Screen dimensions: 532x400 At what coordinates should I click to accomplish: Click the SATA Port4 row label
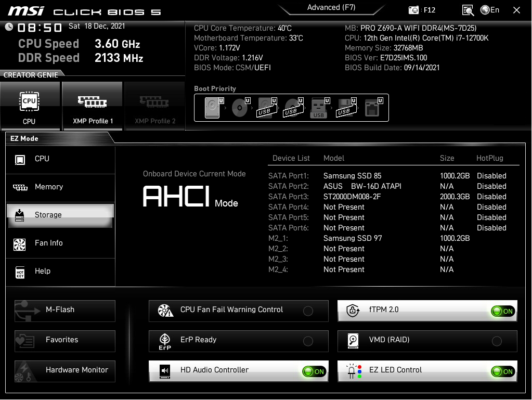[x=289, y=208]
